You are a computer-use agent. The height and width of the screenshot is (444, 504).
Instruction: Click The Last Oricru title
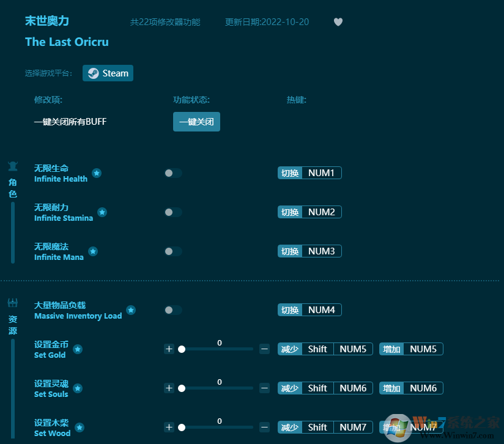click(x=67, y=42)
